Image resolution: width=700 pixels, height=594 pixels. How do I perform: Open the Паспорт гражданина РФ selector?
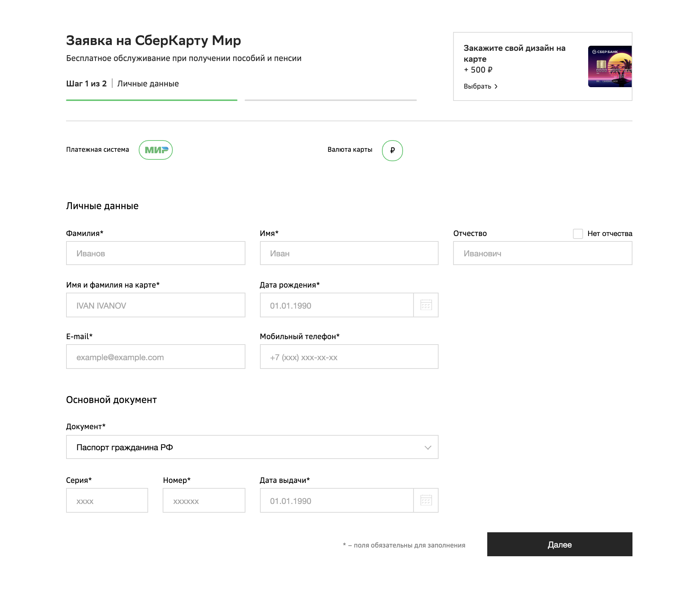click(x=252, y=447)
